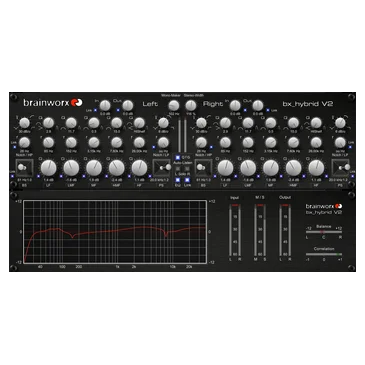Click Left channel LMF gain knob at -1.6 dB

pos(71,168)
